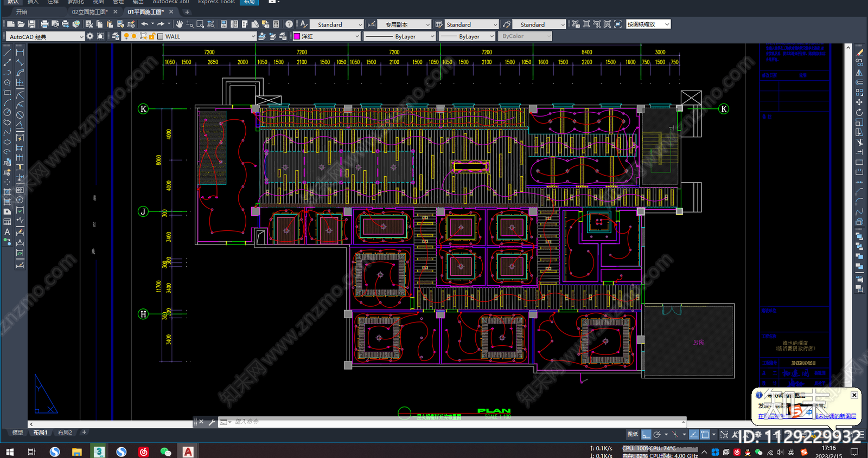The width and height of the screenshot is (868, 458).
Task: Select the Line tool in Draw toolbar
Action: pyautogui.click(x=7, y=53)
